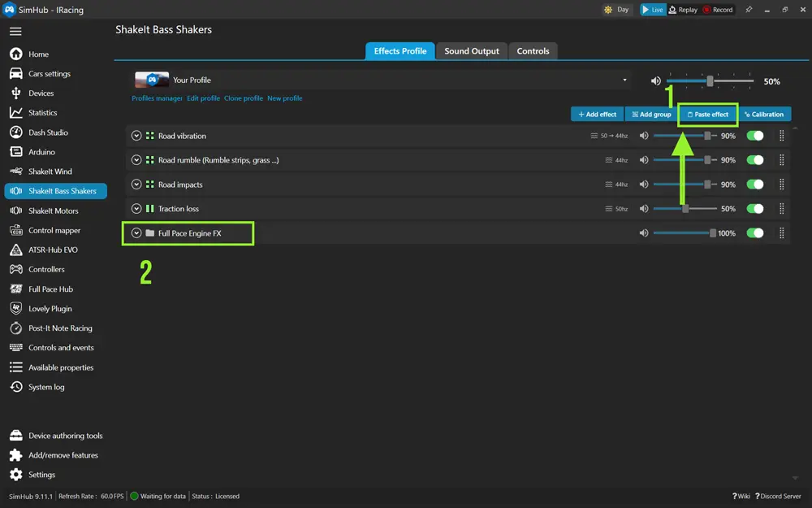Image resolution: width=812 pixels, height=508 pixels.
Task: Switch to the Sound Output tab
Action: (472, 51)
